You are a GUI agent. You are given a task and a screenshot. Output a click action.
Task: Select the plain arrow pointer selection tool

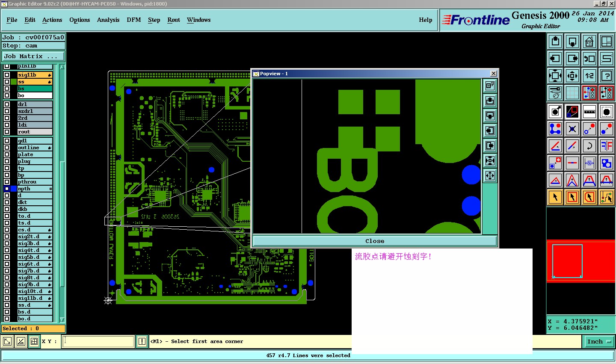click(x=555, y=197)
